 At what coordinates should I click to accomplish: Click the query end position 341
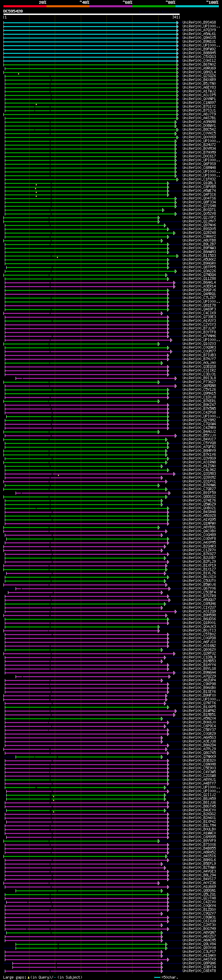175,17
